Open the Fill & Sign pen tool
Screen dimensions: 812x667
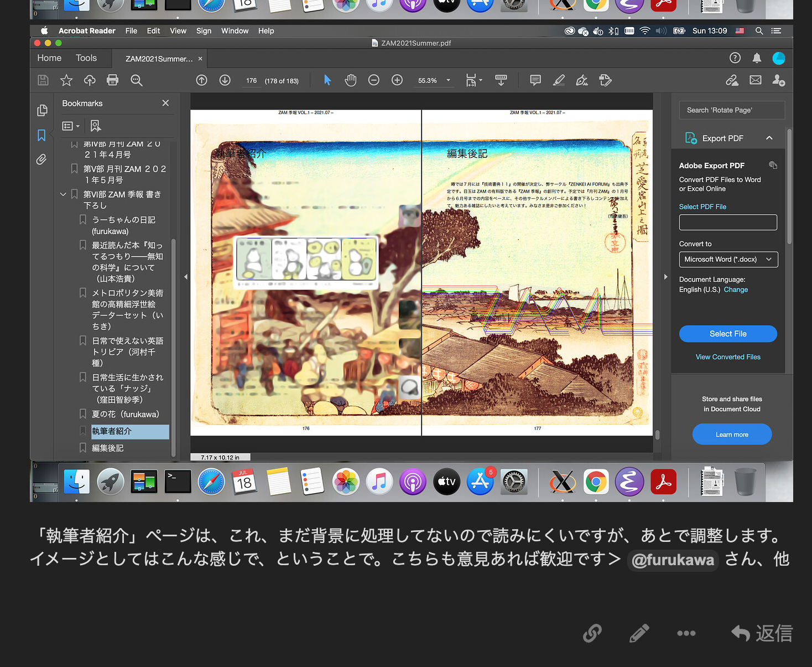pos(582,80)
